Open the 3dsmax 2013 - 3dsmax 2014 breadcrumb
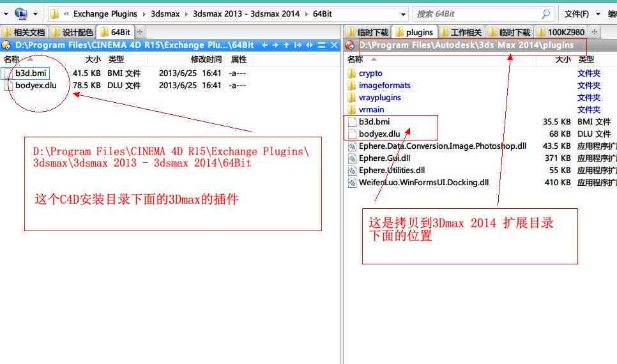This screenshot has width=617, height=364. coord(246,14)
